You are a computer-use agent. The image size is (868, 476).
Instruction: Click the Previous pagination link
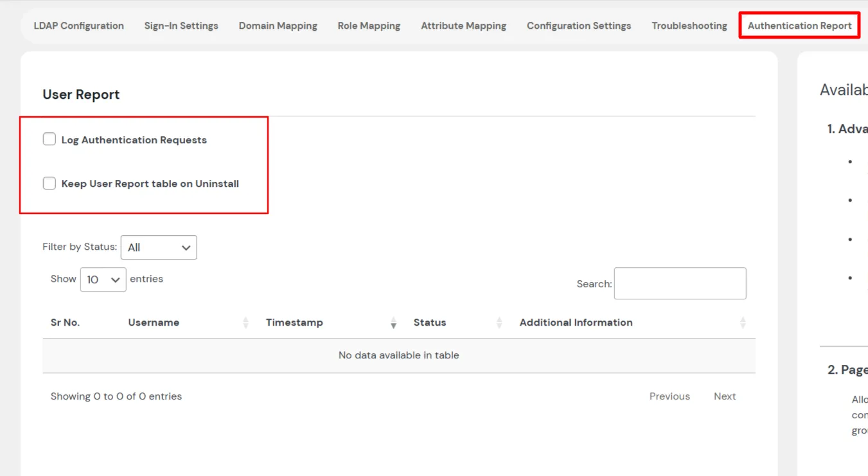click(x=669, y=396)
